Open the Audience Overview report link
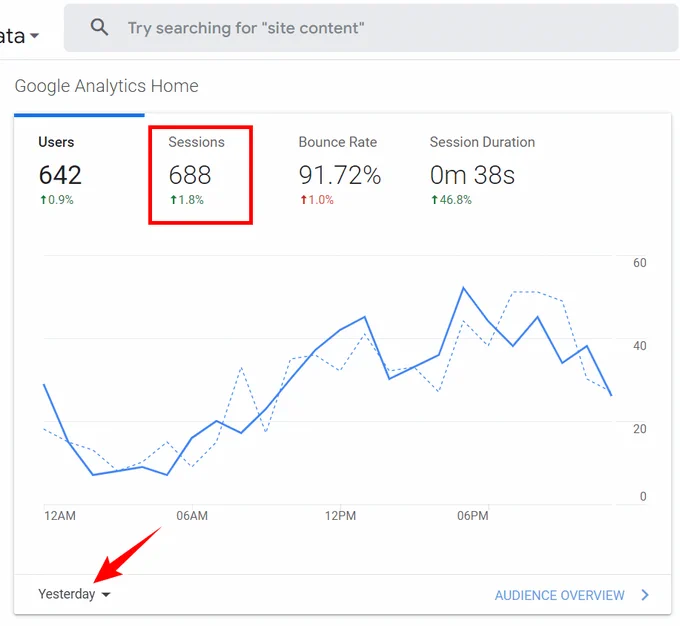 tap(559, 595)
